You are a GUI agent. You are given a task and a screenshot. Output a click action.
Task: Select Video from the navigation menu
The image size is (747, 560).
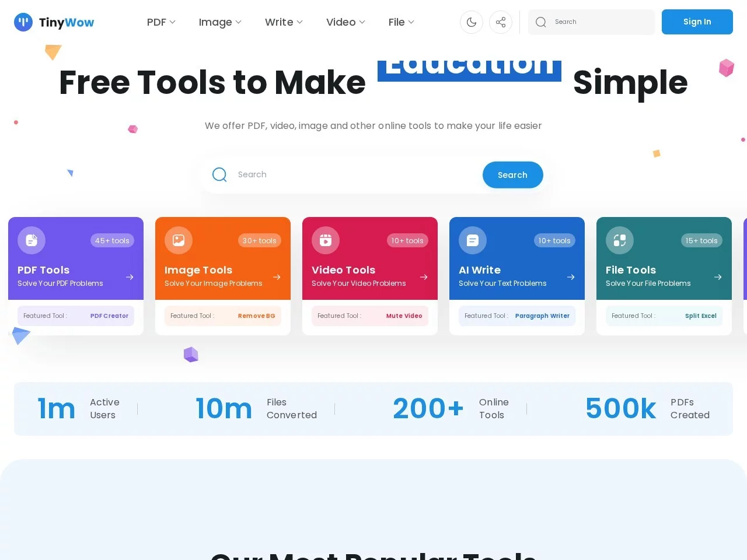click(x=345, y=22)
